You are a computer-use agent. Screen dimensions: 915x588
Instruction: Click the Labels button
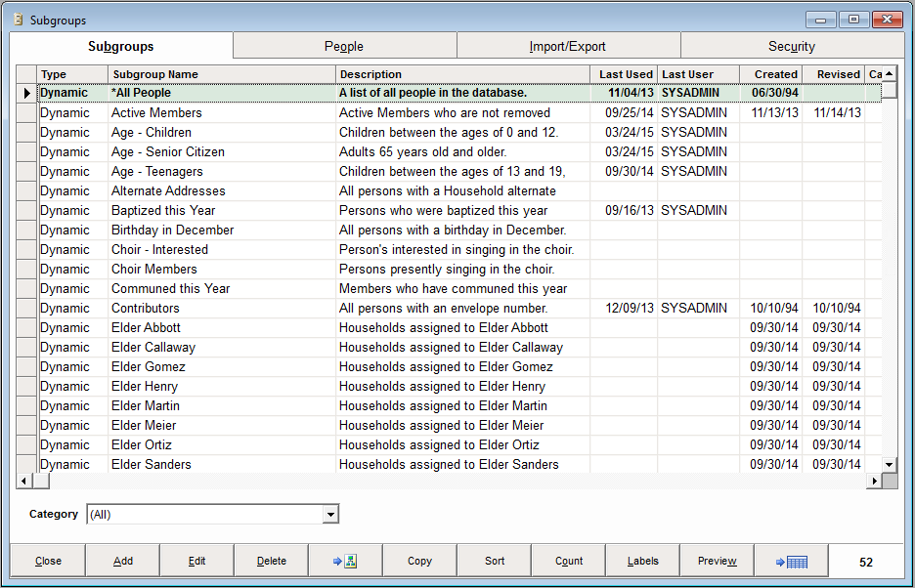pyautogui.click(x=642, y=561)
